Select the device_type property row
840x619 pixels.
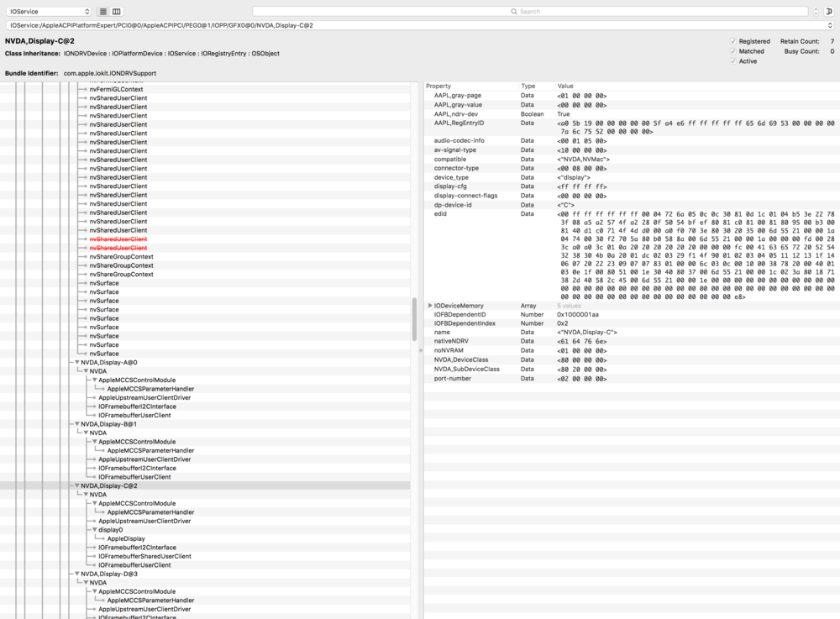coord(632,177)
